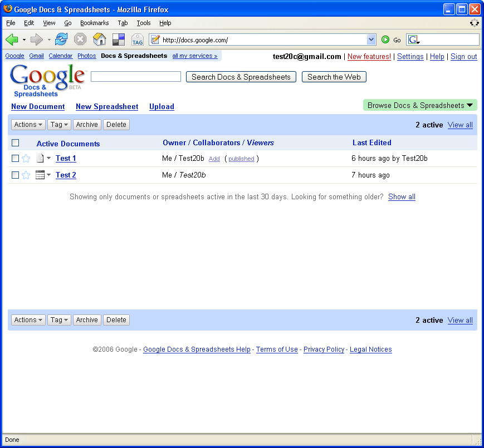Click the green Back arrow button
484x448 pixels.
click(12, 40)
